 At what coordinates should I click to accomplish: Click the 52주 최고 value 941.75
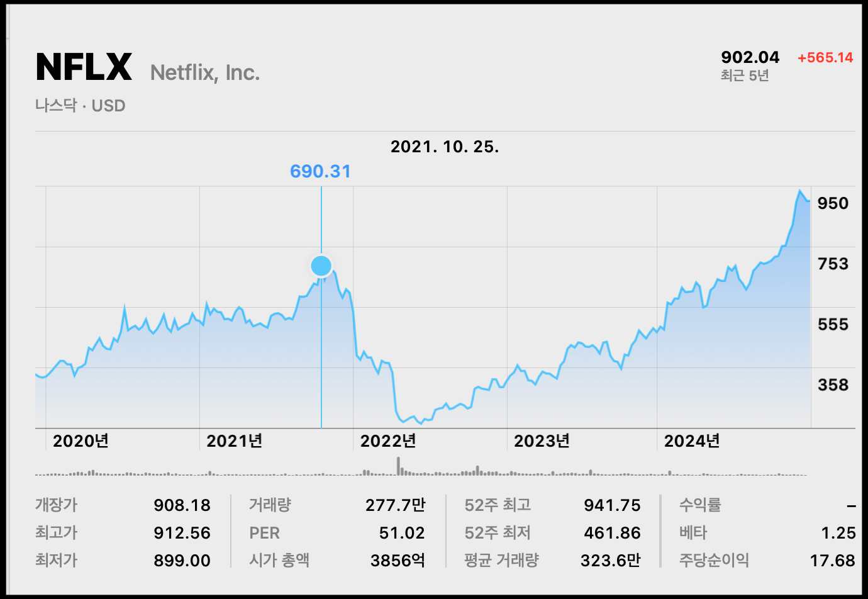point(612,505)
